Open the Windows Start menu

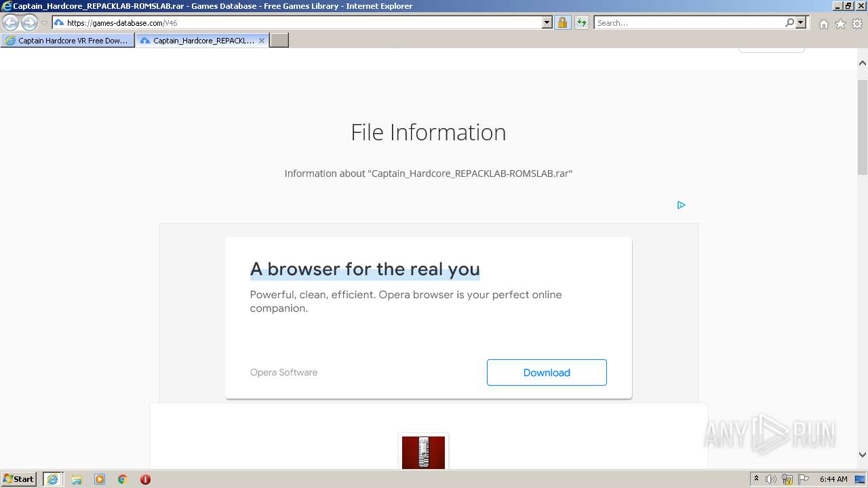point(19,479)
